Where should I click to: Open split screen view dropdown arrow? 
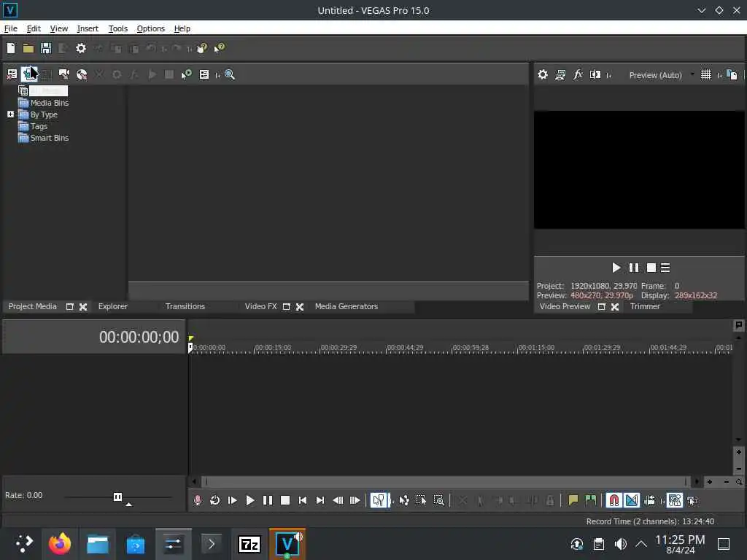pyautogui.click(x=608, y=75)
